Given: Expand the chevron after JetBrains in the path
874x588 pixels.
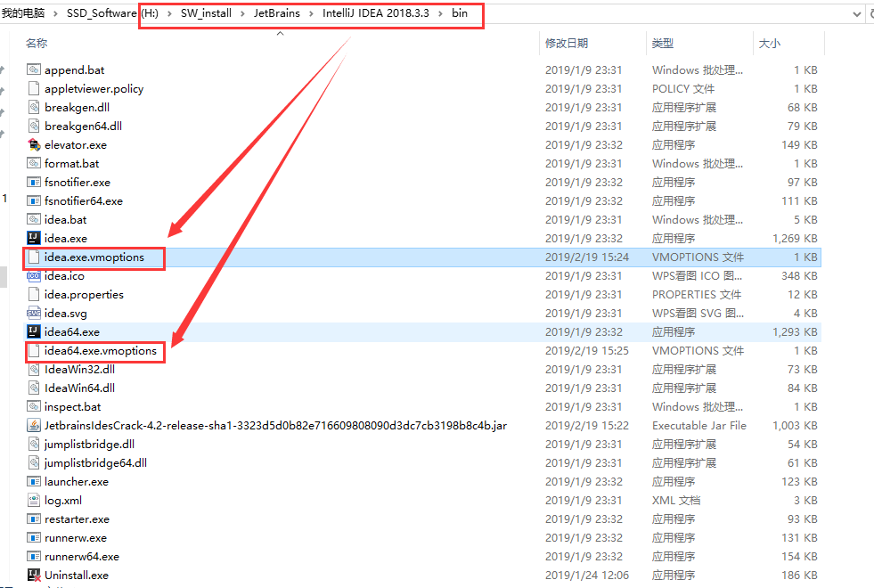Looking at the screenshot, I should [x=310, y=13].
